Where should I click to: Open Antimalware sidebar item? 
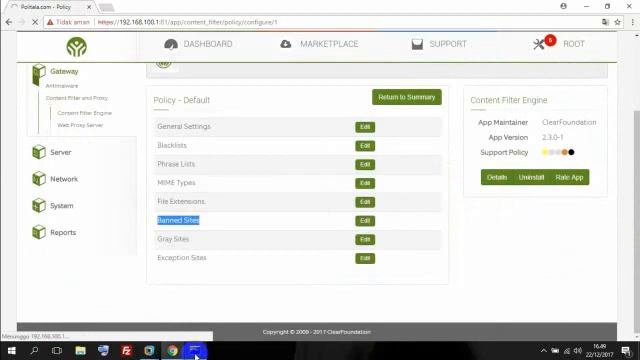[x=62, y=86]
